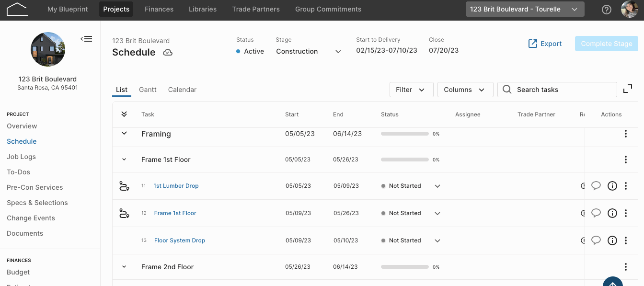Collapse the Frame 2nd Floor section
This screenshot has width=644, height=286.
coord(124,267)
